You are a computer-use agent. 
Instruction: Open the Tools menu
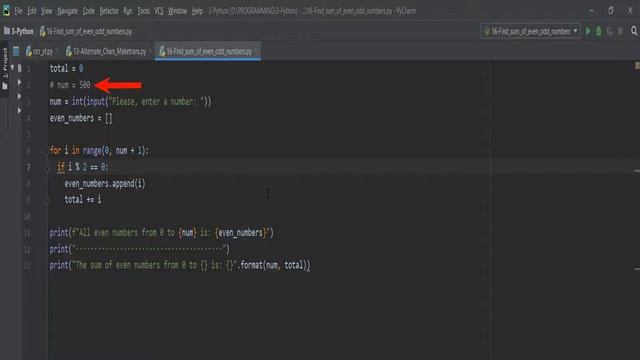143,11
